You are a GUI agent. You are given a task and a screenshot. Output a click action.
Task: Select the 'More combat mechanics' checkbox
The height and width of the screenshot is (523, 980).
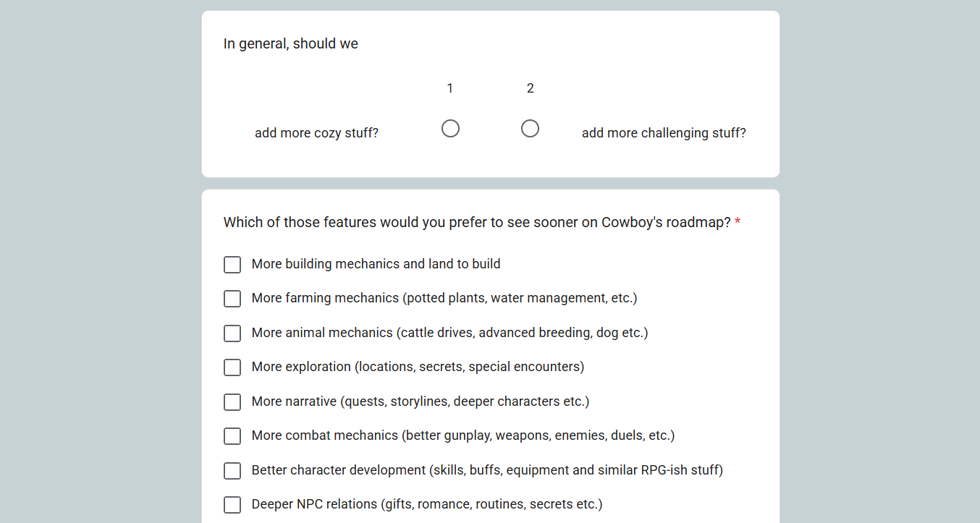coord(232,436)
